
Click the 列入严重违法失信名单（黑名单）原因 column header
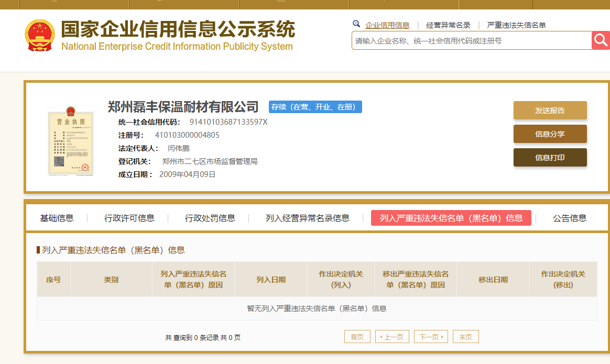(x=193, y=280)
